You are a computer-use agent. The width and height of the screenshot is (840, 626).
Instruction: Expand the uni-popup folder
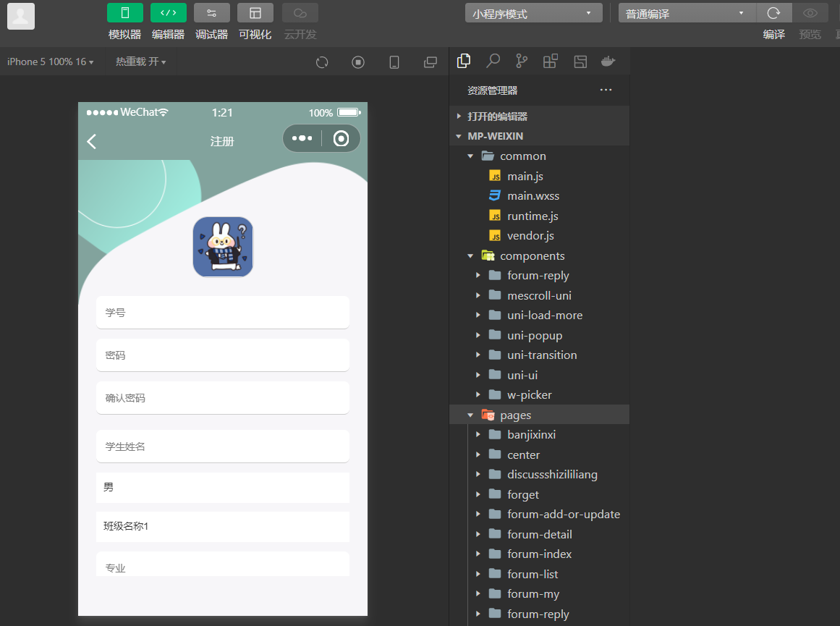pos(540,336)
